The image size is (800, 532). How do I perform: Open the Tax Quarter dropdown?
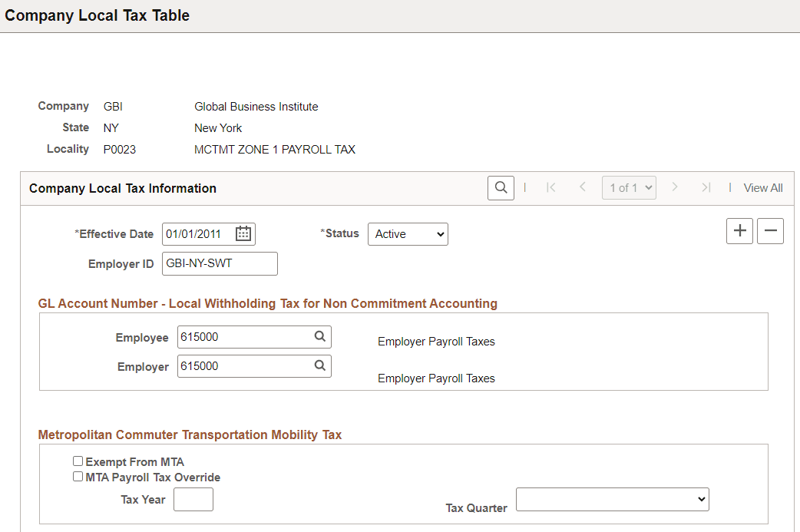tap(612, 499)
